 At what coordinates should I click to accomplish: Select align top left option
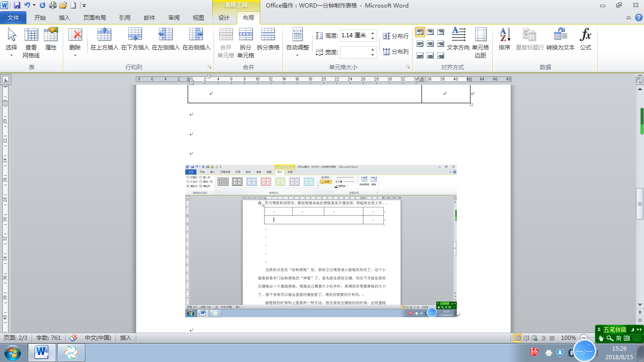pos(420,32)
